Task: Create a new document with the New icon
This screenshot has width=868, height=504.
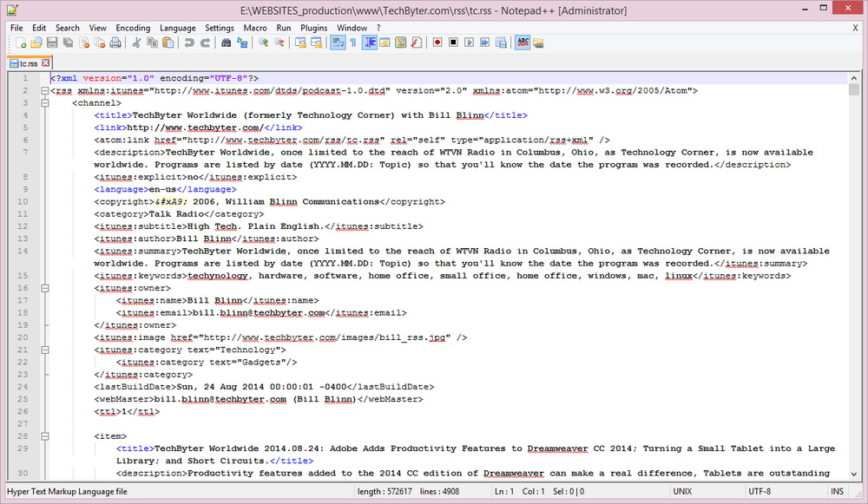Action: (21, 43)
